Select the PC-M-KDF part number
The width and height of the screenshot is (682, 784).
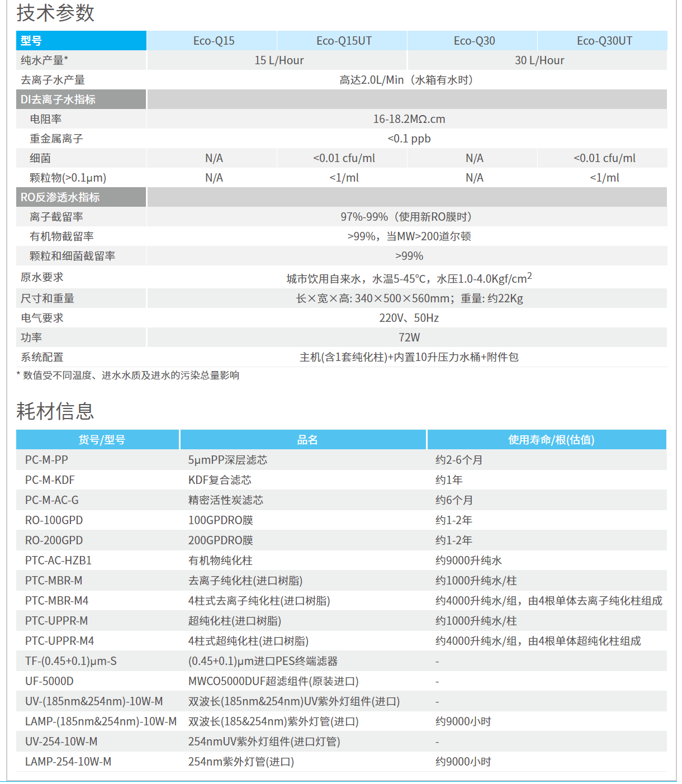click(50, 480)
